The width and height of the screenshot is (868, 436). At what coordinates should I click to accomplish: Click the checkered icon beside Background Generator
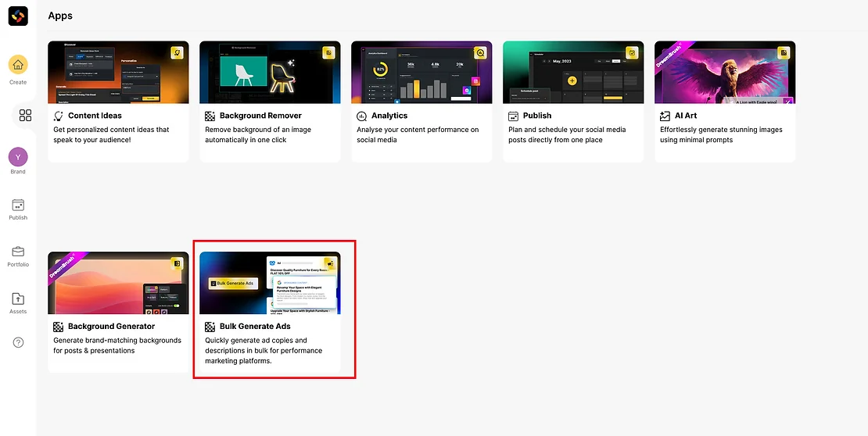(x=58, y=327)
